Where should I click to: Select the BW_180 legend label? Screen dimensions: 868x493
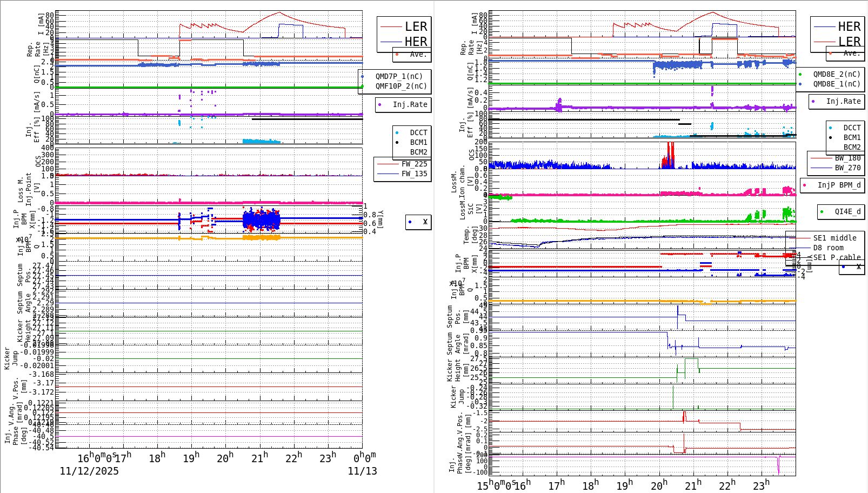tap(847, 158)
